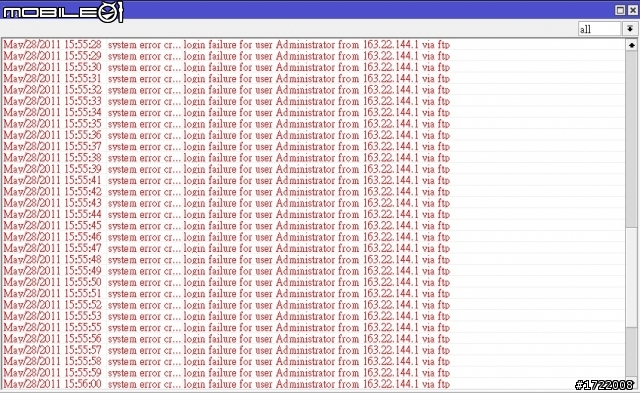
Task: Close the log window
Action: 632,10
